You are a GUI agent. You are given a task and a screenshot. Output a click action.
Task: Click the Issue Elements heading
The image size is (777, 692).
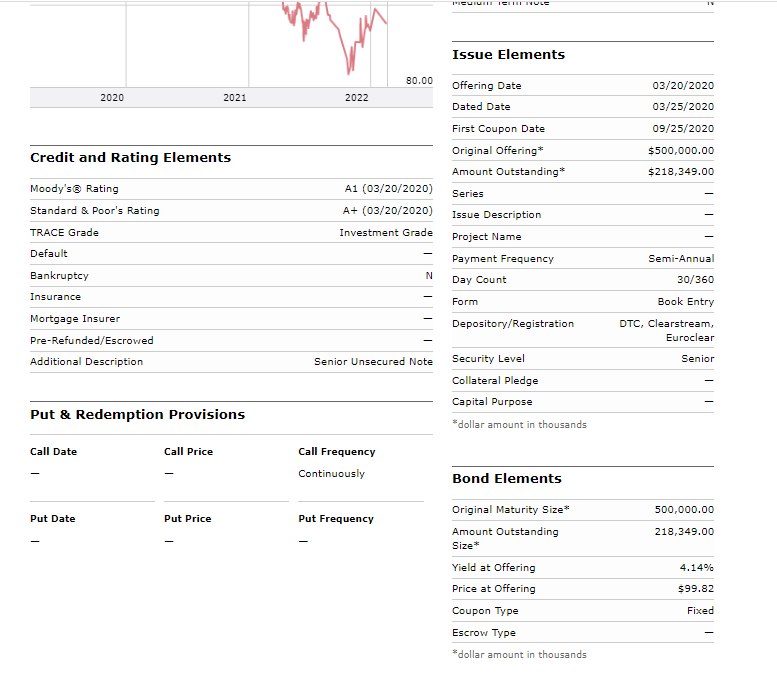click(508, 55)
